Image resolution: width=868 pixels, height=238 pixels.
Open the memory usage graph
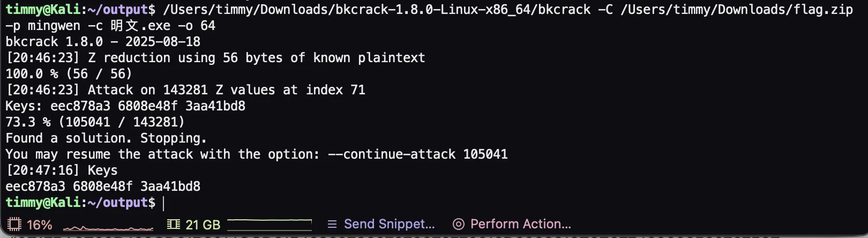(270, 224)
